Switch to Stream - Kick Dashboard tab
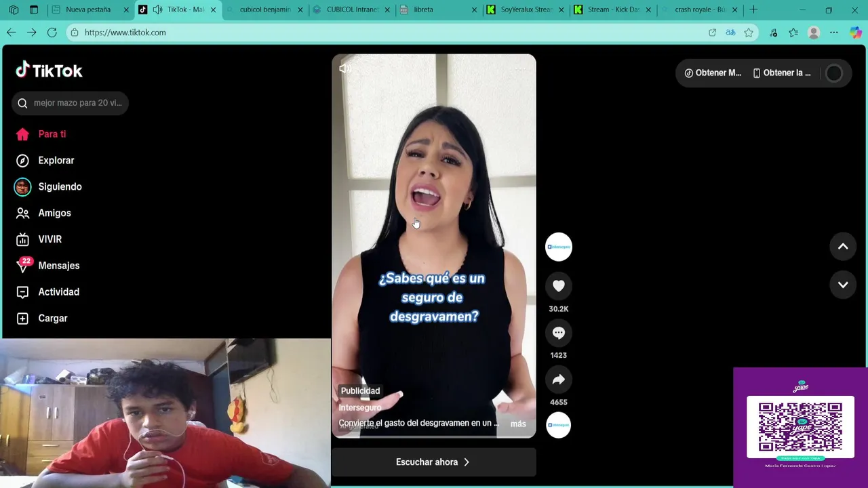The width and height of the screenshot is (868, 488). (x=612, y=9)
